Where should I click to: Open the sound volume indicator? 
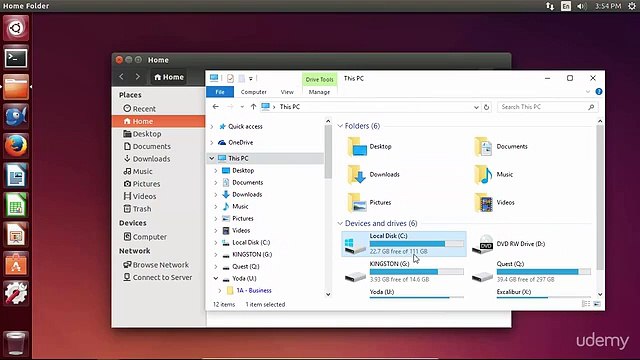(x=582, y=6)
